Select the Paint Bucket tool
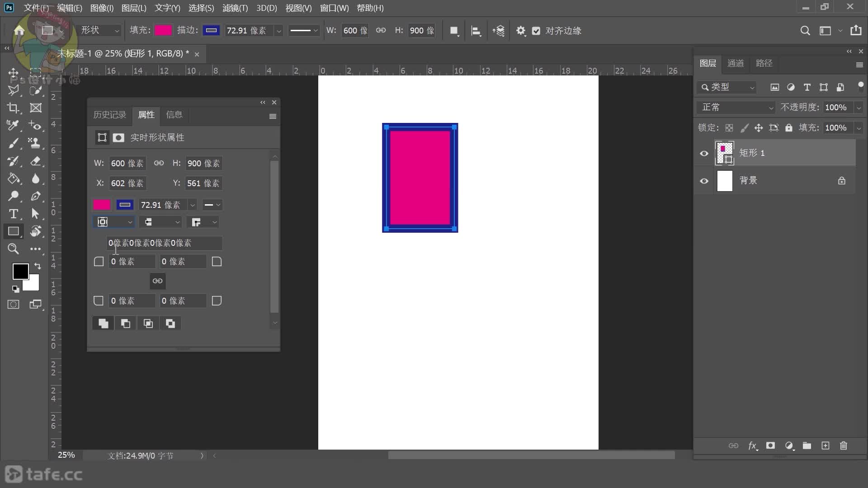 13,178
